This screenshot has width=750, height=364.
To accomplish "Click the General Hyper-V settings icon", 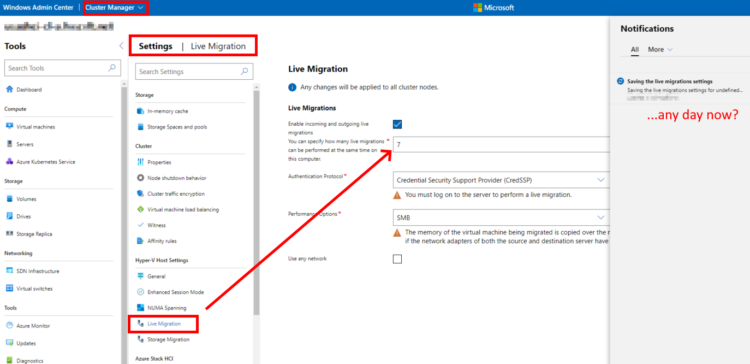I will point(140,276).
